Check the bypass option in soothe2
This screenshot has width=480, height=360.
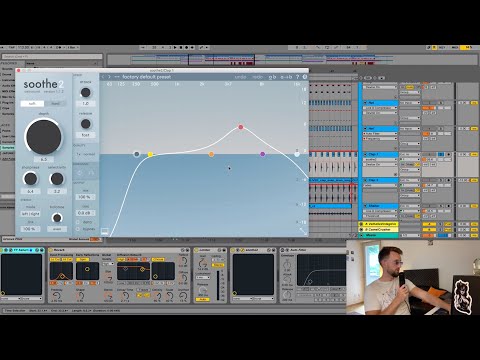pyautogui.click(x=78, y=229)
